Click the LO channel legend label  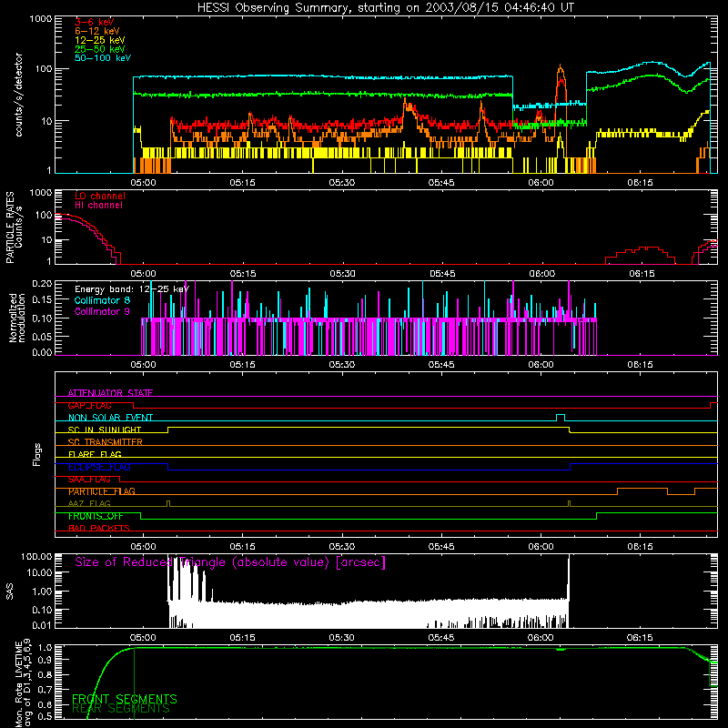(100, 196)
